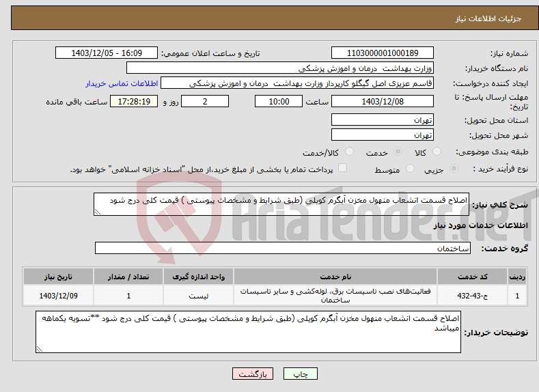This screenshot has width=539, height=392.
Task: Toggle the Islamic treasury payment checkbox
Action: point(343,167)
